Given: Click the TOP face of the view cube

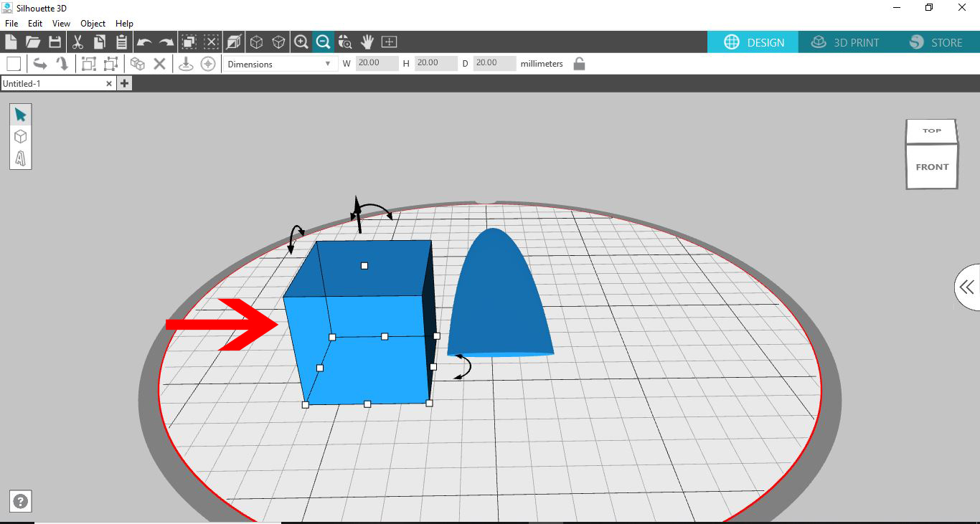Looking at the screenshot, I should [932, 131].
